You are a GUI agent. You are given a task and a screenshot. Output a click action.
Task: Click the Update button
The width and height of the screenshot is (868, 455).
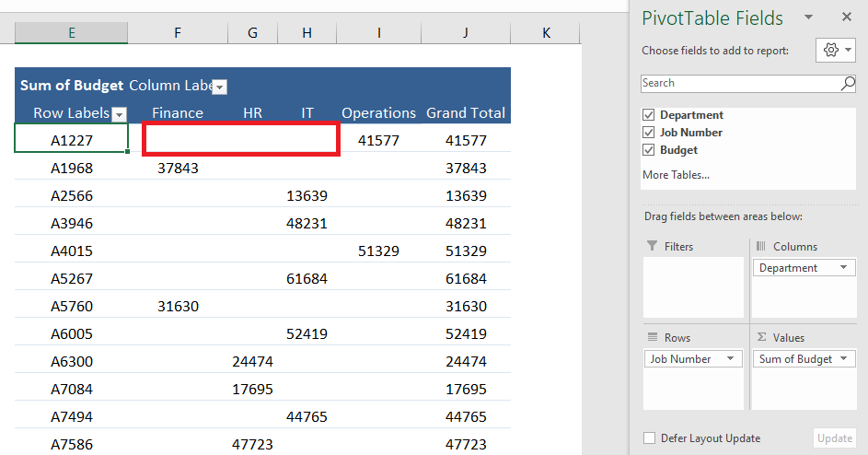(835, 438)
